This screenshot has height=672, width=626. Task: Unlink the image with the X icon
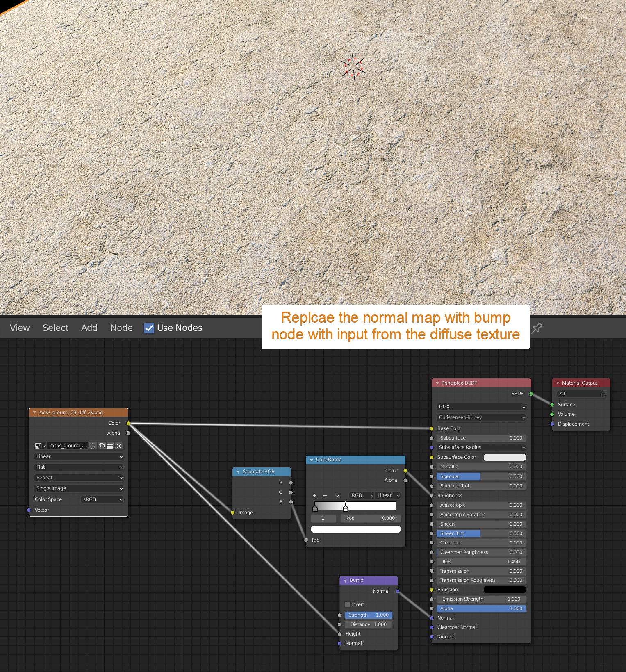coord(119,446)
